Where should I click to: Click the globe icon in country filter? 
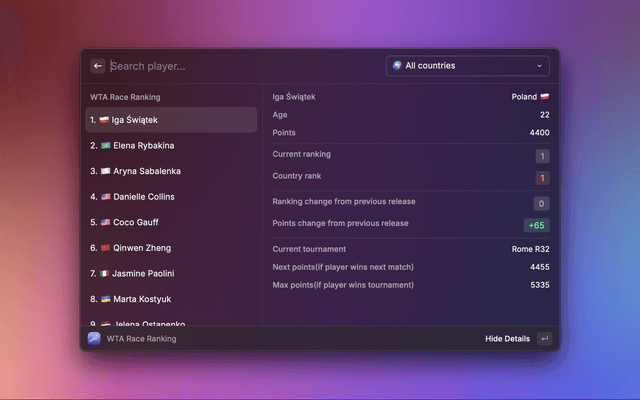click(397, 66)
